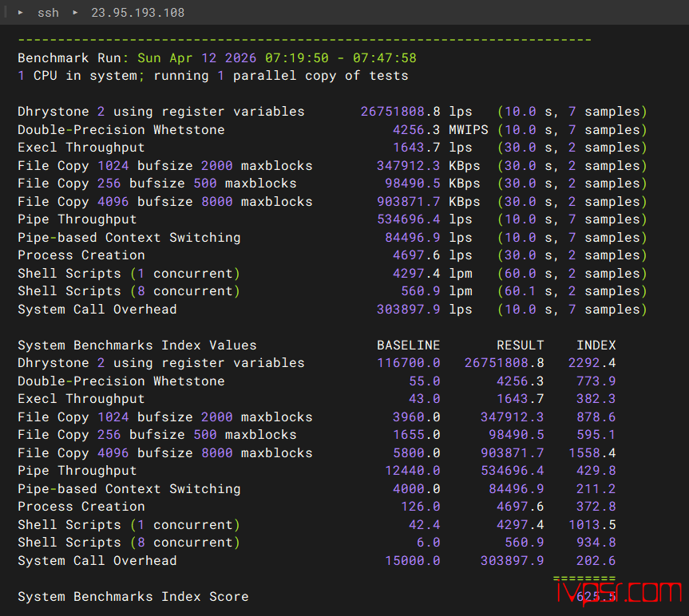689x616 pixels.
Task: Click the System Benchmarks Index Score label
Action: pyautogui.click(x=133, y=597)
